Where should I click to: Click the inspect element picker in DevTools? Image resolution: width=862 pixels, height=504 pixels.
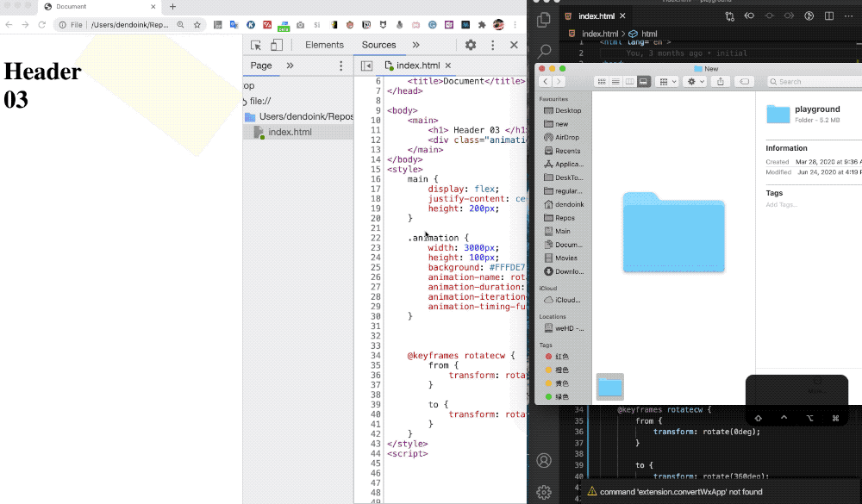coord(256,46)
